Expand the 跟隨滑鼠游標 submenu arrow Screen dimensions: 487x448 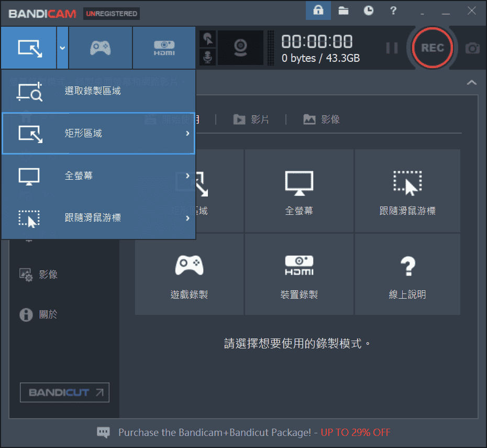coord(187,218)
